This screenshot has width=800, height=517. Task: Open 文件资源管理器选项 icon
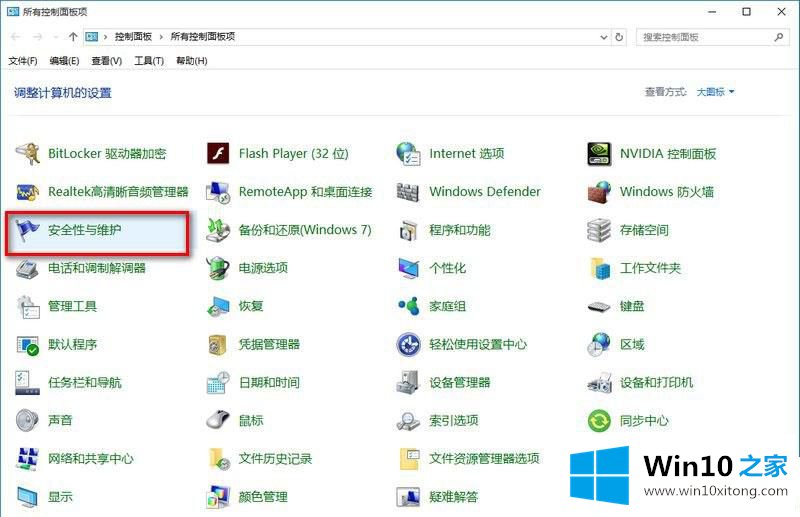[x=408, y=459]
